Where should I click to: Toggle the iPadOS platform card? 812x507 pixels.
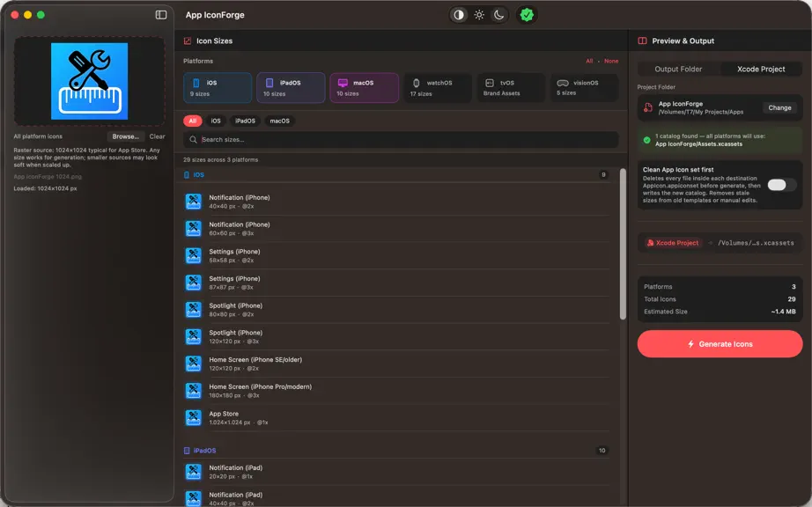click(x=291, y=87)
